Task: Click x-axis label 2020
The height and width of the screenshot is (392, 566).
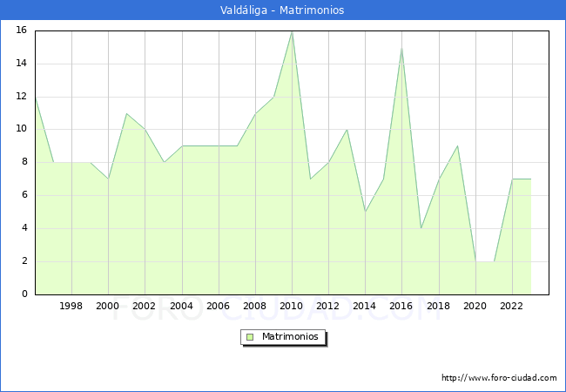Action: (475, 306)
